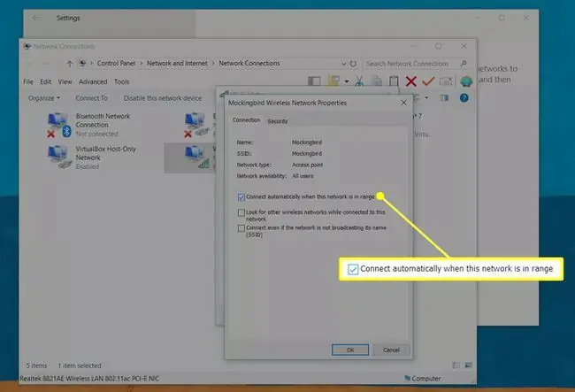Screen dimensions: 575x392
Task: Click the Paste clipboard toolbar icon
Action: [x=394, y=81]
